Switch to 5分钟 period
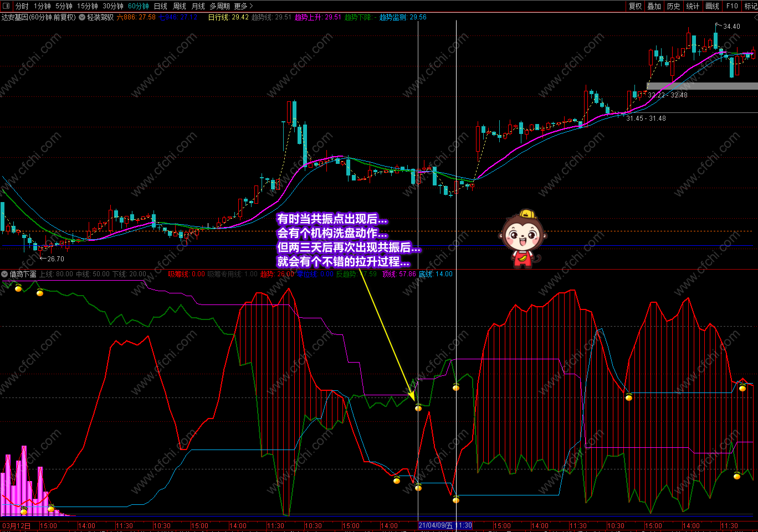 tap(64, 6)
